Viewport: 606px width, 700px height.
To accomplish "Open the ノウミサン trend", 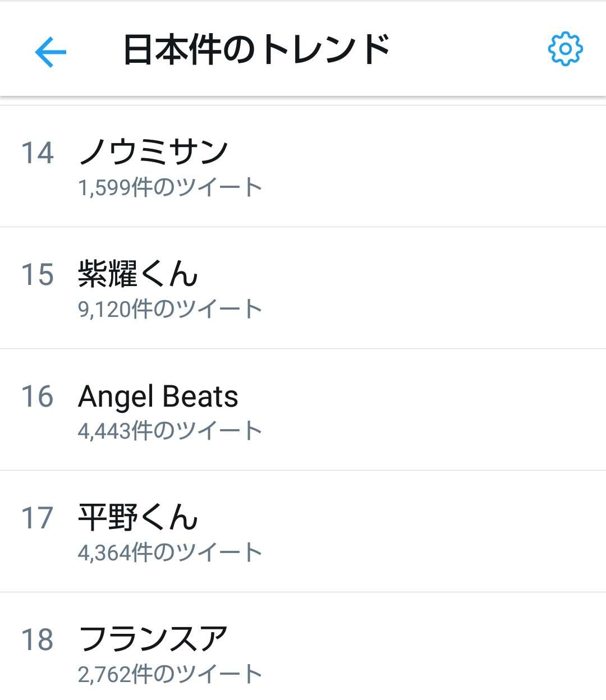I will (x=153, y=151).
